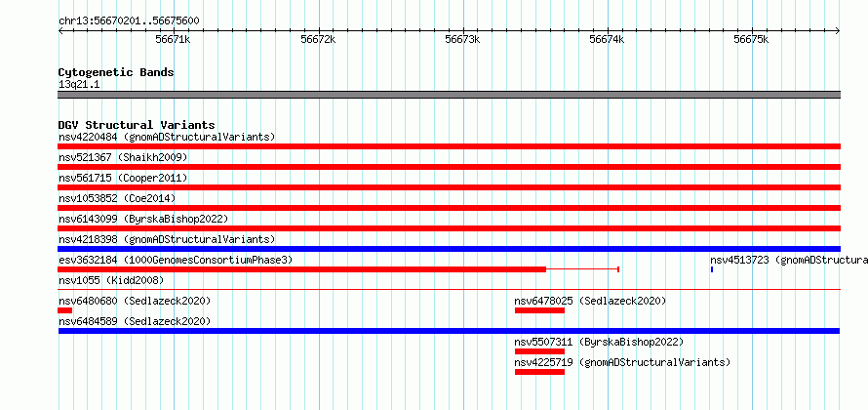
Task: Select the short red bar under nsv6480680
Action: 64,310
